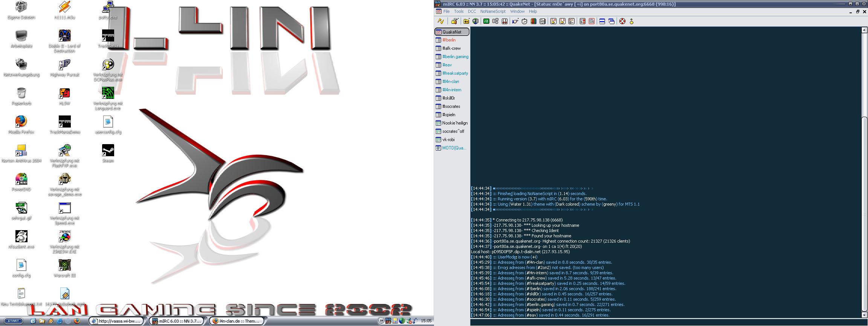This screenshot has height=326, width=868.
Task: Click the DCC options toolbar icon
Action: coord(572,22)
